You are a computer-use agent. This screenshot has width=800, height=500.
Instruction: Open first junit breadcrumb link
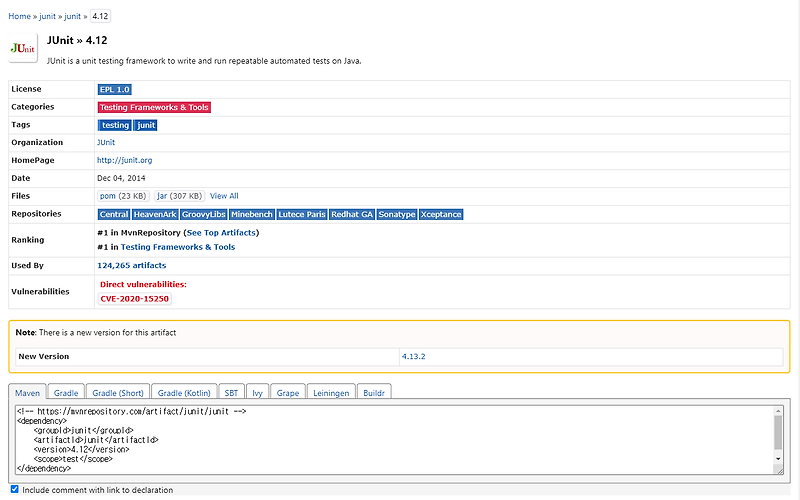point(47,16)
